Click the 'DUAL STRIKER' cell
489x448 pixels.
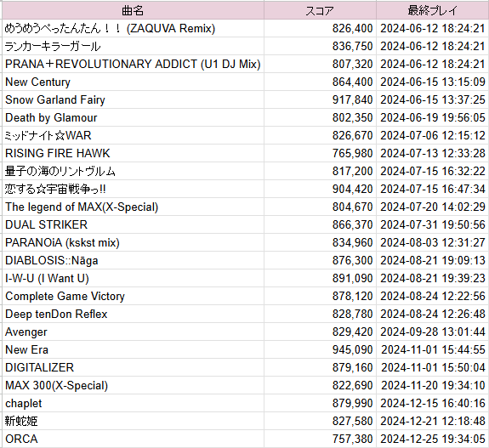[x=133, y=224]
